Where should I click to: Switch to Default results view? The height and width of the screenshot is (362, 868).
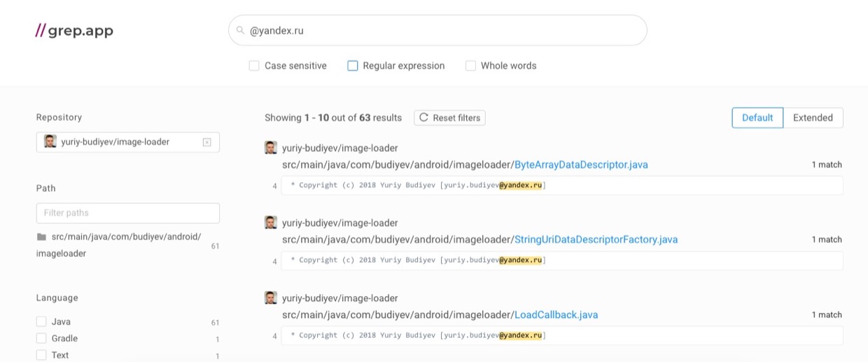tap(757, 118)
